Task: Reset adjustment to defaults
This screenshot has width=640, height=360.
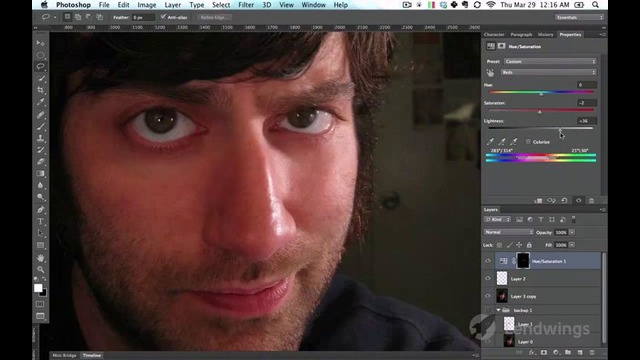Action: 564,200
